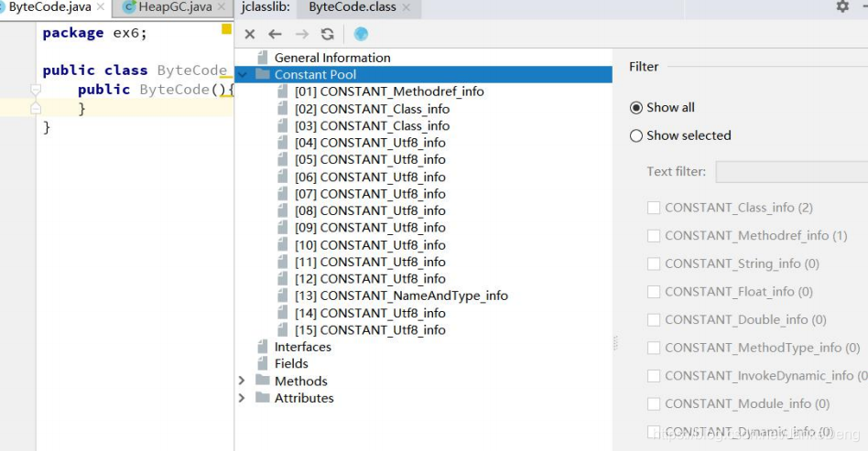The width and height of the screenshot is (868, 451).
Task: Check the CONSTANT_MethodType_info (0) filter
Action: click(x=654, y=348)
